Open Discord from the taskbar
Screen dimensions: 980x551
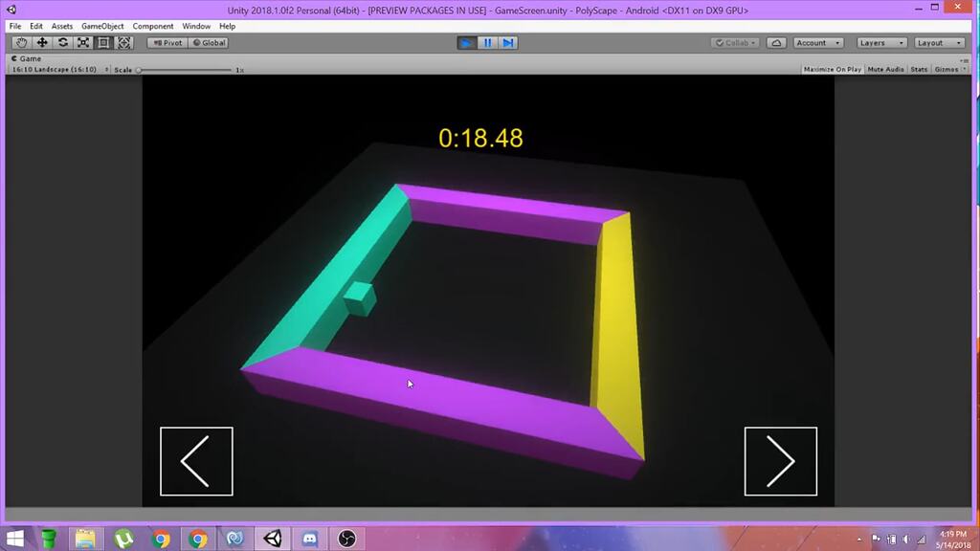[309, 539]
